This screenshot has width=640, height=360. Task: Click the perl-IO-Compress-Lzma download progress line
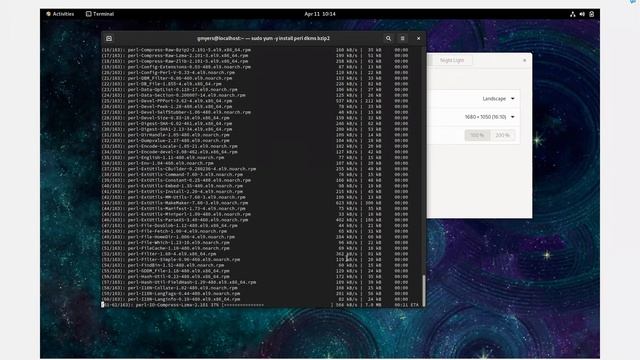pyautogui.click(x=260, y=305)
